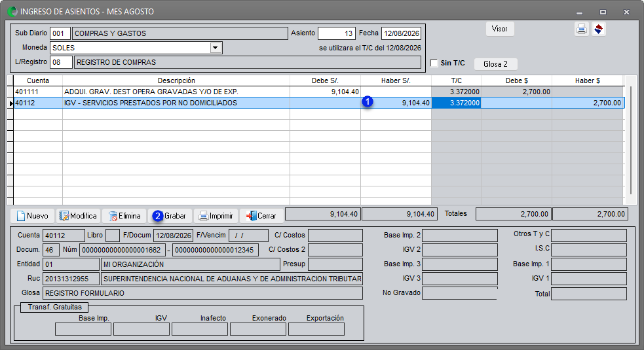Click the Libro field
Image resolution: width=644 pixels, height=350 pixels.
point(113,236)
